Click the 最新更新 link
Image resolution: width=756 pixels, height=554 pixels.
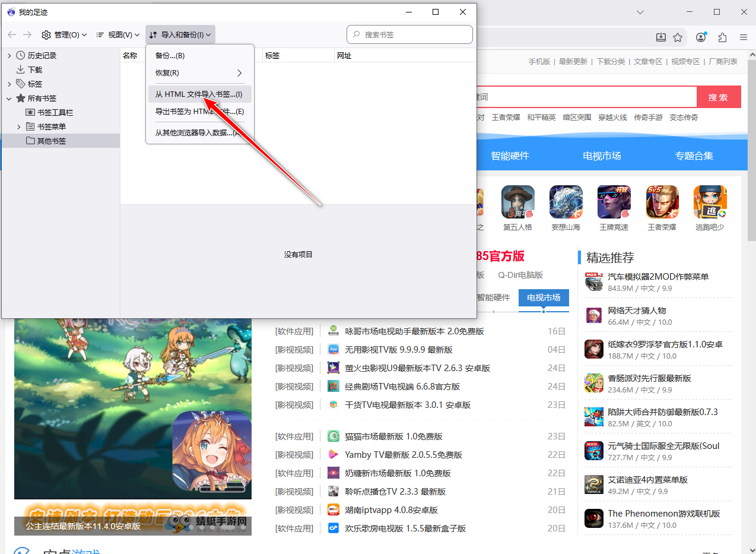573,62
